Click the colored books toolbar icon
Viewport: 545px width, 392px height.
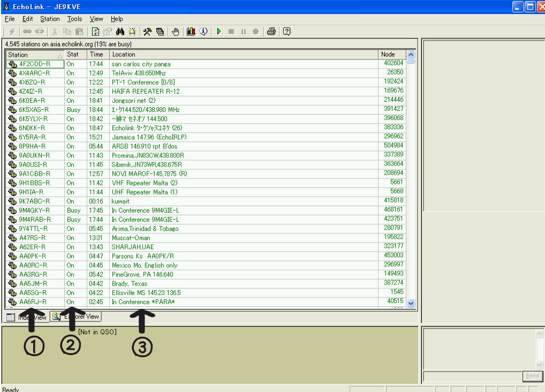[x=191, y=32]
